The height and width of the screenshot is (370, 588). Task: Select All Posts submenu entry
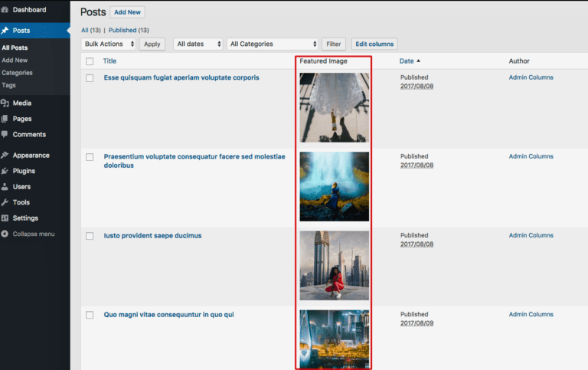click(15, 47)
